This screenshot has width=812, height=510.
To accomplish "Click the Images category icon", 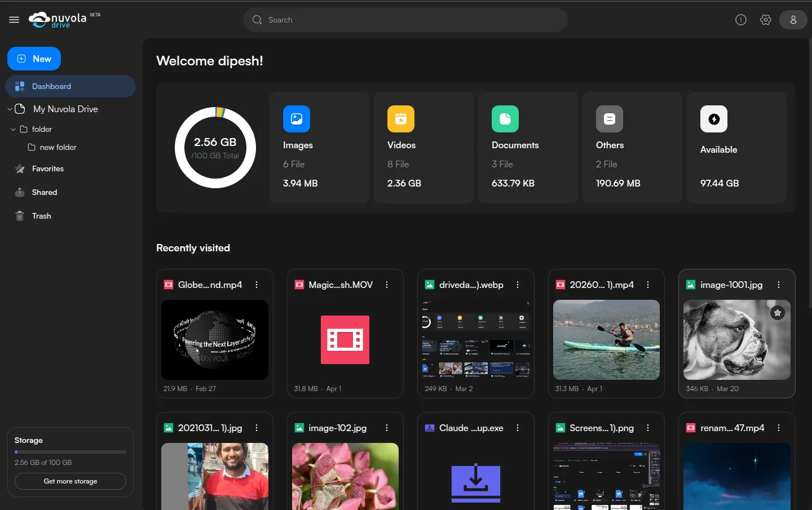I will point(297,119).
